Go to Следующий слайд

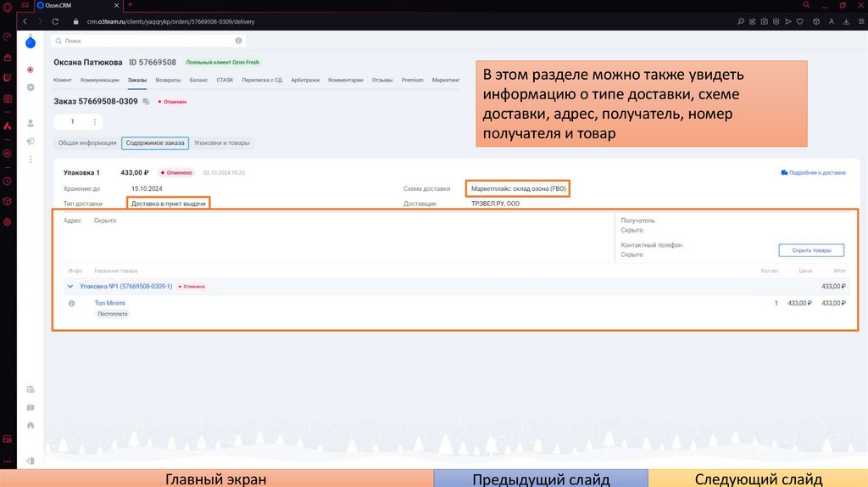[x=759, y=479]
